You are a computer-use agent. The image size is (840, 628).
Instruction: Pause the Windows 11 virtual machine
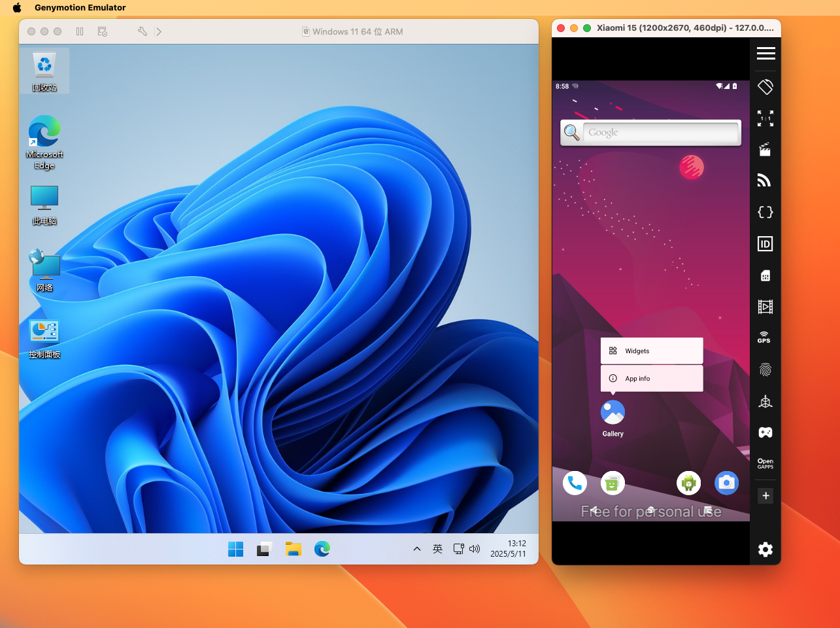pyautogui.click(x=80, y=31)
